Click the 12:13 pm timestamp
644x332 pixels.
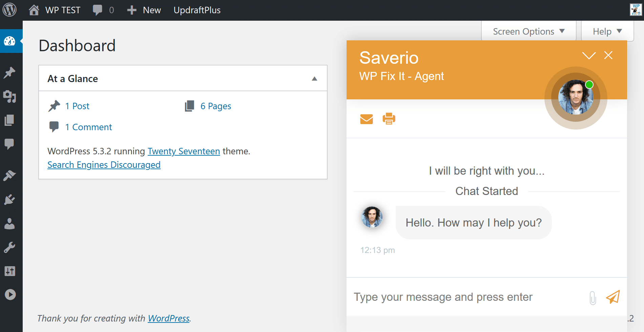coord(377,250)
